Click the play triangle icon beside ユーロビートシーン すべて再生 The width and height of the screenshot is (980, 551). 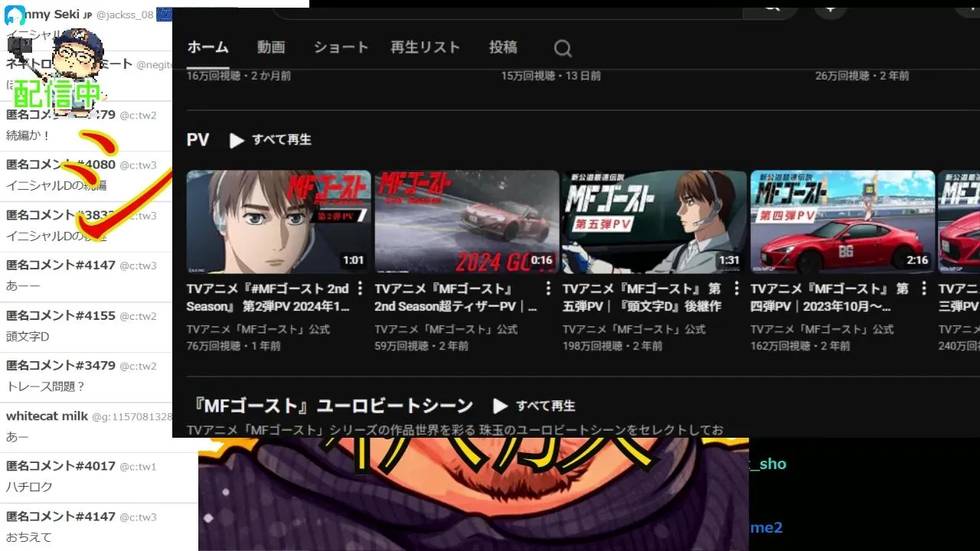500,406
